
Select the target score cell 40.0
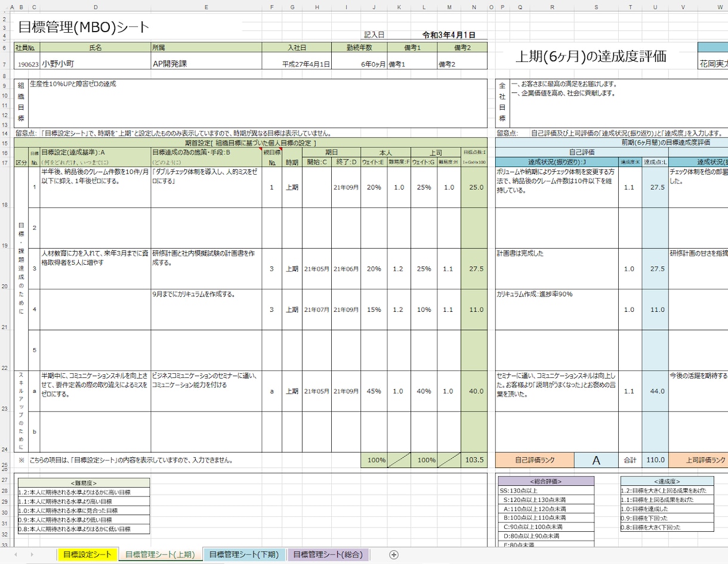coord(474,391)
